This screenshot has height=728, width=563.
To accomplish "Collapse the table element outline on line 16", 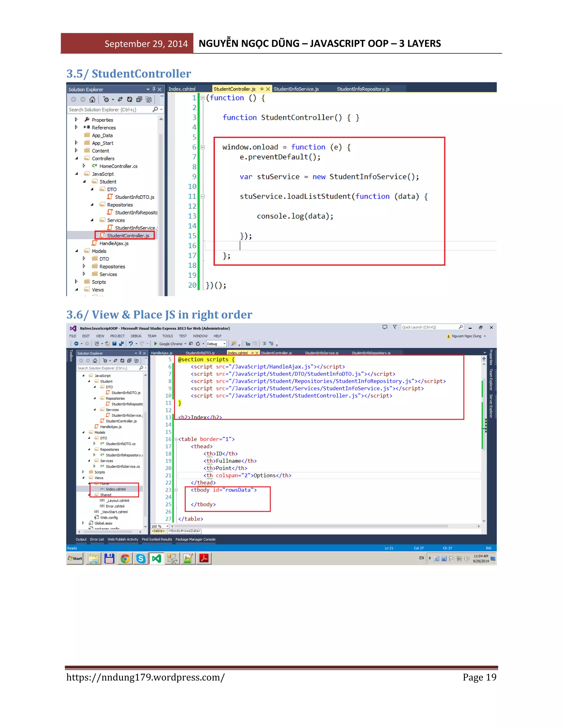I will point(176,439).
